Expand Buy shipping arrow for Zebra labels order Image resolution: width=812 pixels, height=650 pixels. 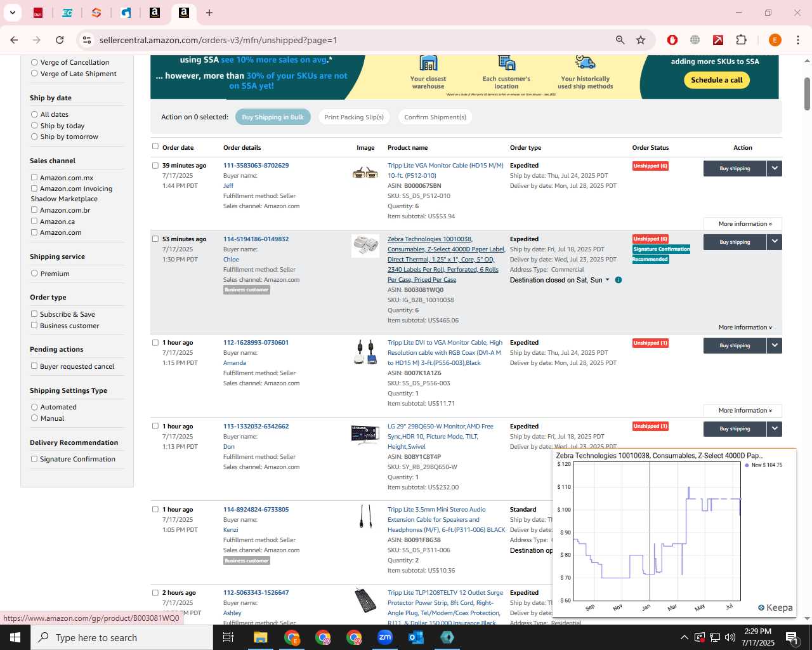(775, 242)
